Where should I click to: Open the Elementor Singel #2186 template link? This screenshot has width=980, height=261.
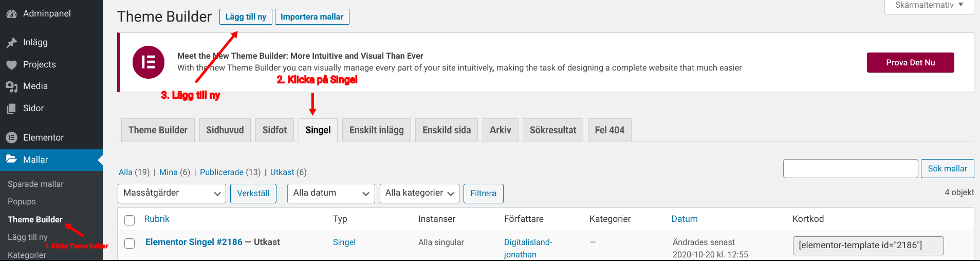coord(194,242)
